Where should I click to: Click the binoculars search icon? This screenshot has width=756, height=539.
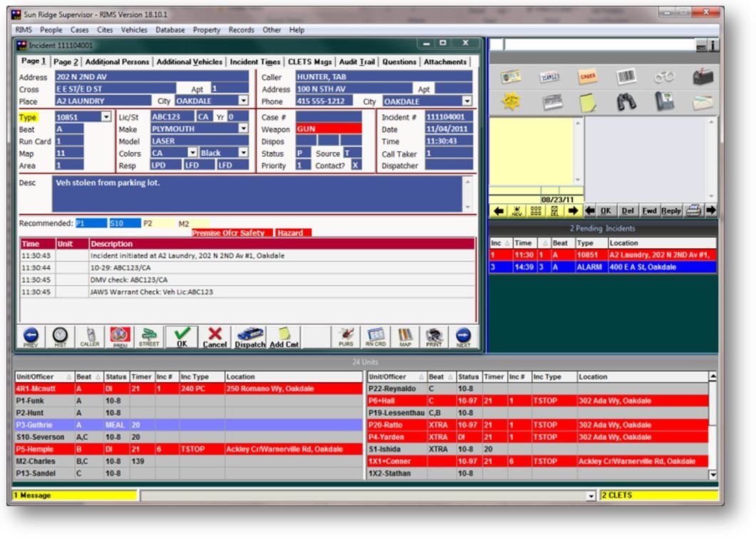pyautogui.click(x=626, y=102)
